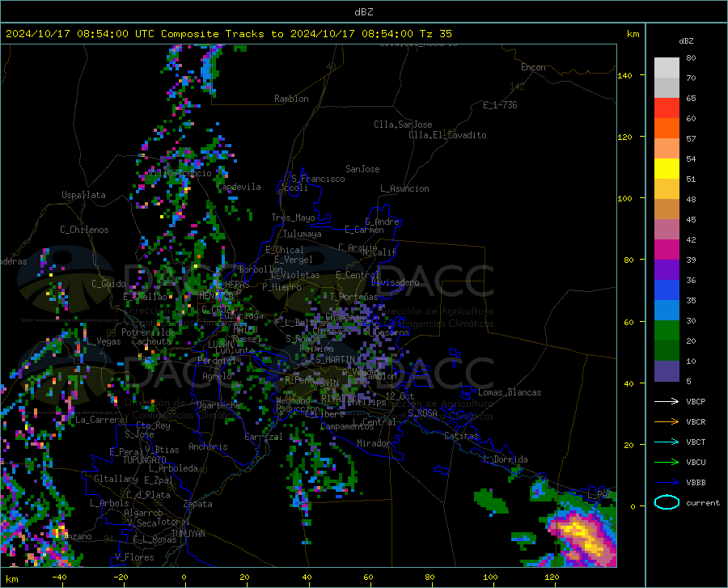Select the light gray 70-80 dBZ block

click(x=667, y=68)
